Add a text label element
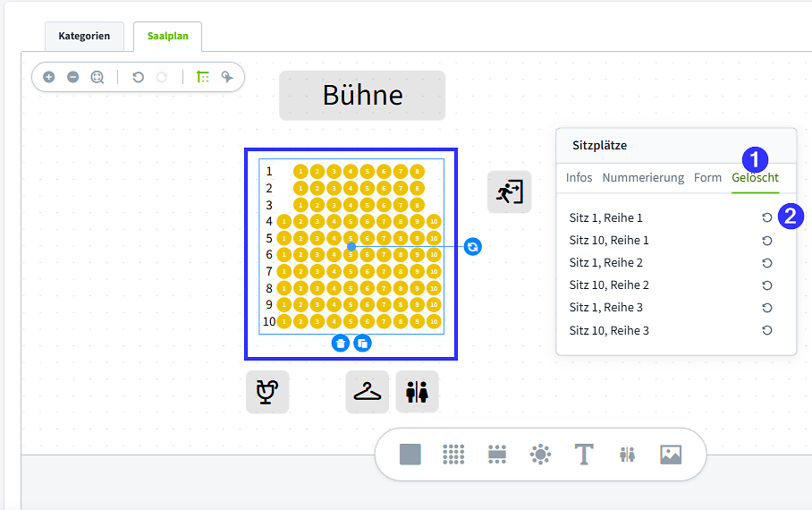The height and width of the screenshot is (510, 812). pyautogui.click(x=584, y=455)
